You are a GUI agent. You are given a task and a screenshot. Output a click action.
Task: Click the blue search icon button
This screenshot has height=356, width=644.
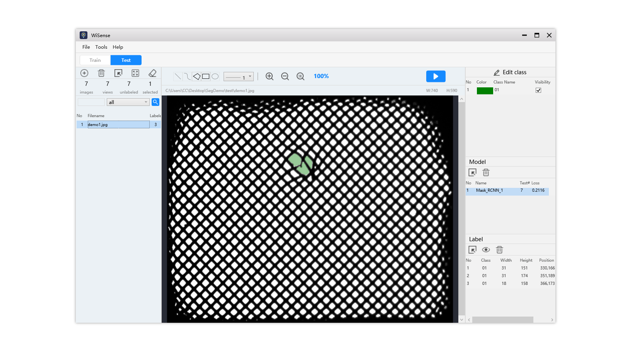155,102
